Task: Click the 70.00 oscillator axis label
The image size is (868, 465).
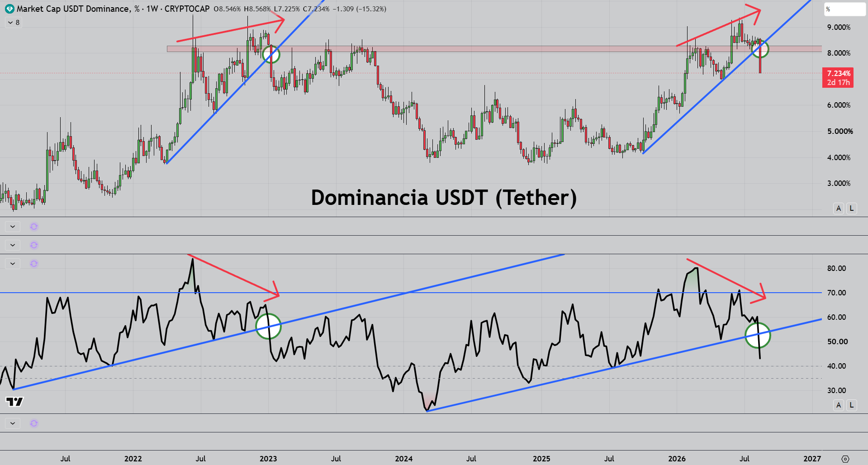Action: 836,293
